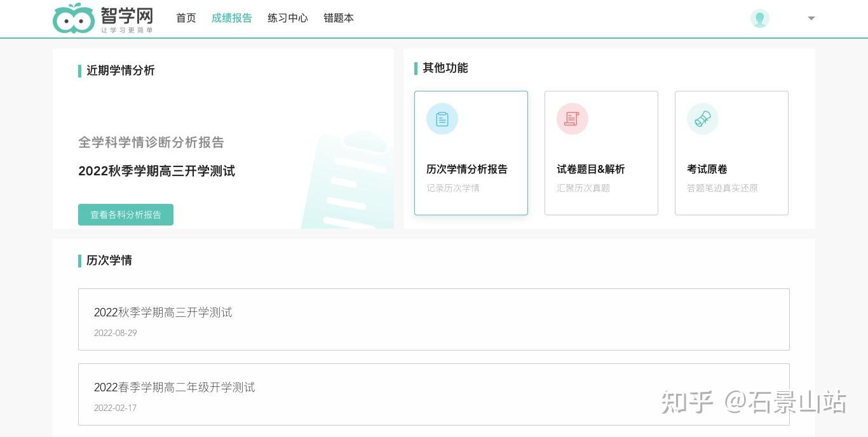Open the 历次学情分析报告 card title

(x=467, y=169)
